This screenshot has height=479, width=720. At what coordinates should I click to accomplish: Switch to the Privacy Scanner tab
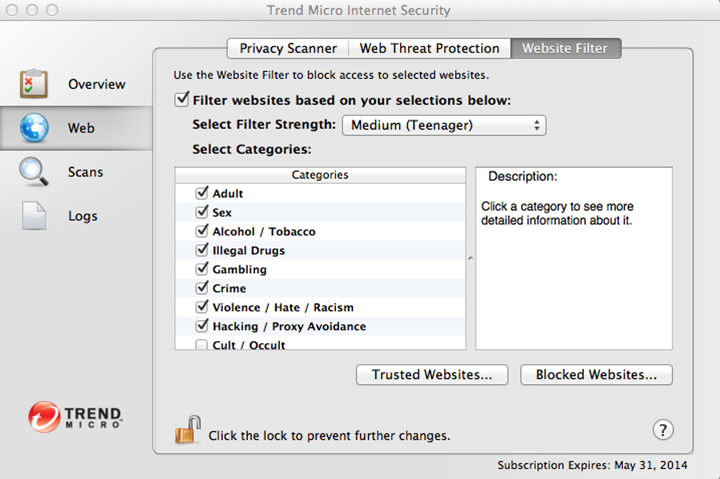coord(288,48)
